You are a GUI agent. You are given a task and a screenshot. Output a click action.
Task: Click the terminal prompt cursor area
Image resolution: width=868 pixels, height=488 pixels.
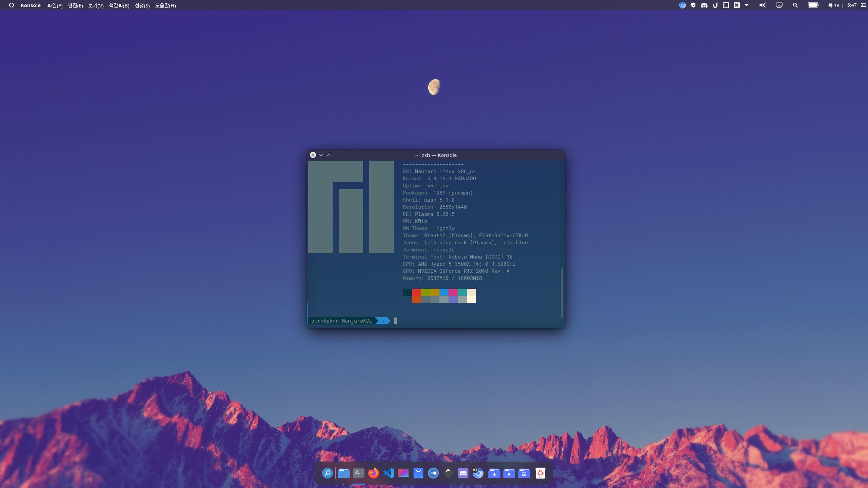pos(395,321)
